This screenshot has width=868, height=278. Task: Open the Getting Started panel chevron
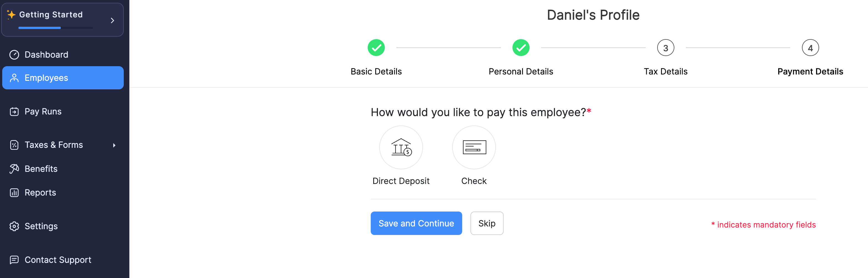112,20
